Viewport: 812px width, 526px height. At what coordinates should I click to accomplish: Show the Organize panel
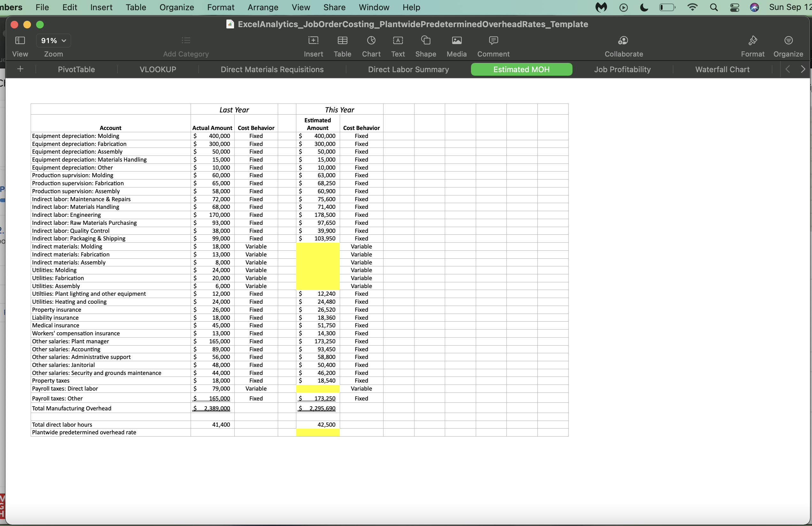click(788, 46)
